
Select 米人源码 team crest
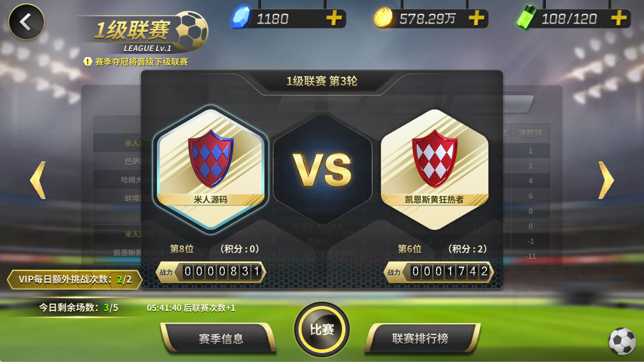tap(211, 169)
